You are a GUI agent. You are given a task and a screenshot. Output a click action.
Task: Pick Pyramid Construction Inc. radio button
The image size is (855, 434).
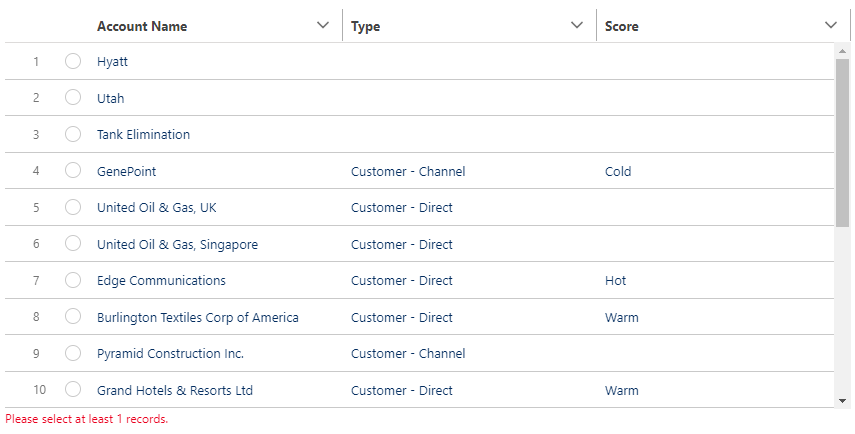(x=73, y=353)
